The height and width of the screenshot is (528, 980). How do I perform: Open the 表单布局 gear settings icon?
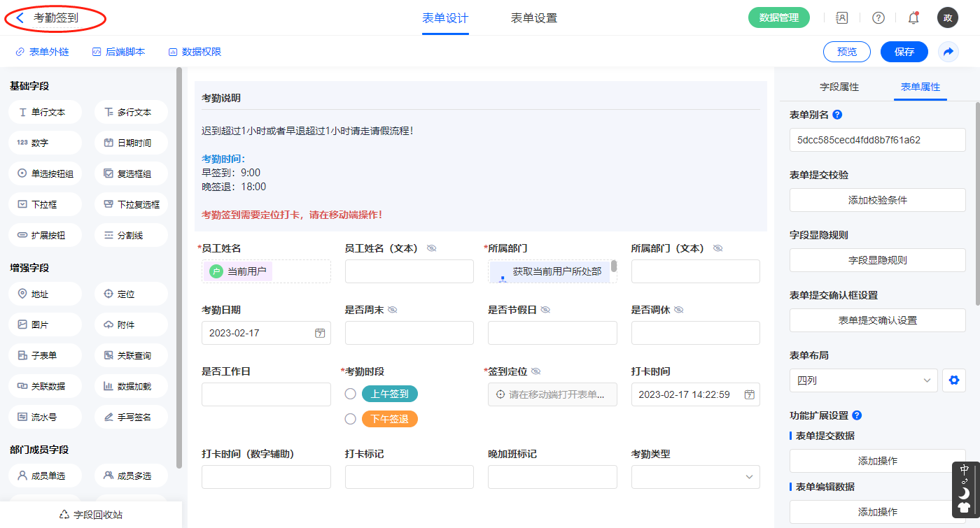(x=953, y=380)
